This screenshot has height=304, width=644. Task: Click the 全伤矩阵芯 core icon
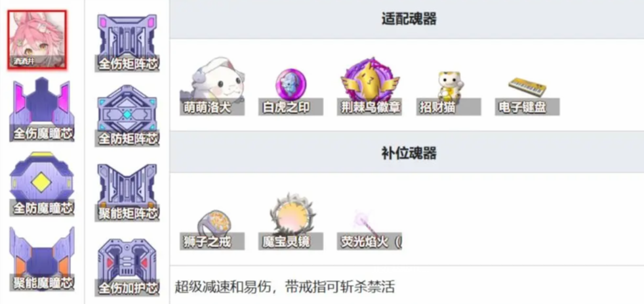click(x=127, y=43)
